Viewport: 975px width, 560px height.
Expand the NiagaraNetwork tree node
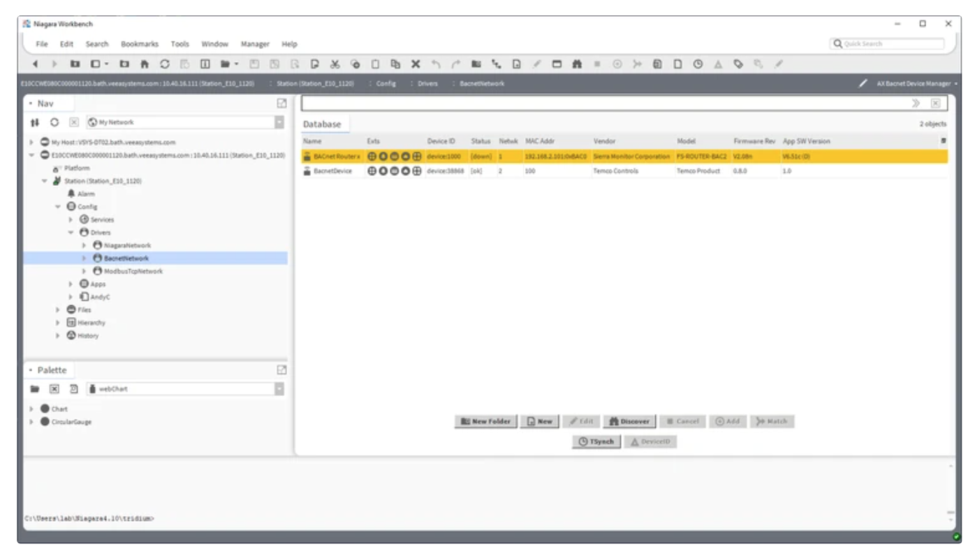[x=85, y=246]
